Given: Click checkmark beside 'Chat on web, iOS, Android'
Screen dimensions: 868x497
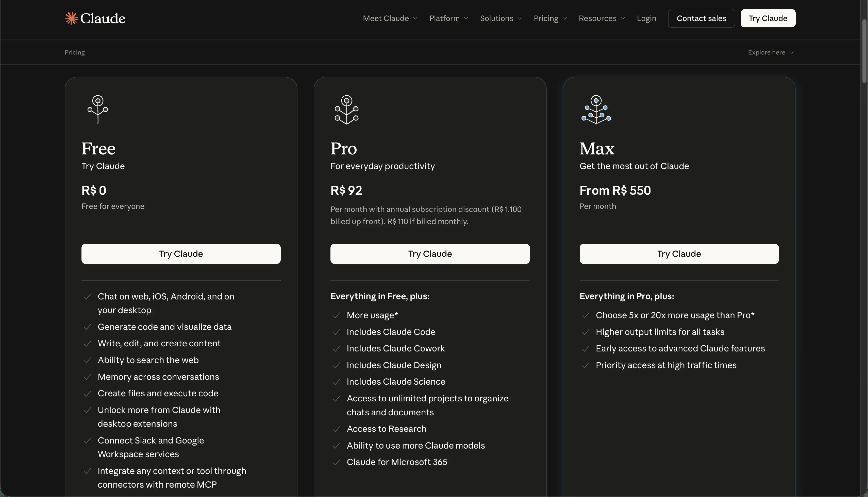Looking at the screenshot, I should pyautogui.click(x=88, y=297).
